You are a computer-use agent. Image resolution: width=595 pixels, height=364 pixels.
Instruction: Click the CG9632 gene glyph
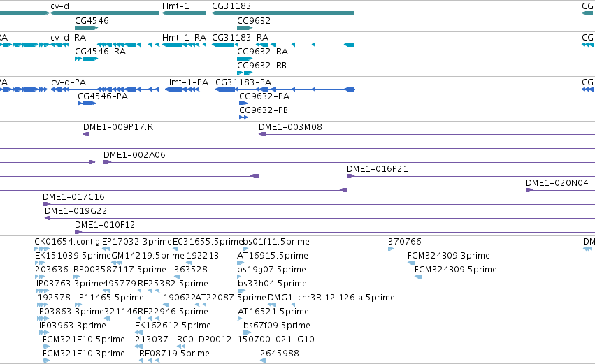pyautogui.click(x=245, y=28)
